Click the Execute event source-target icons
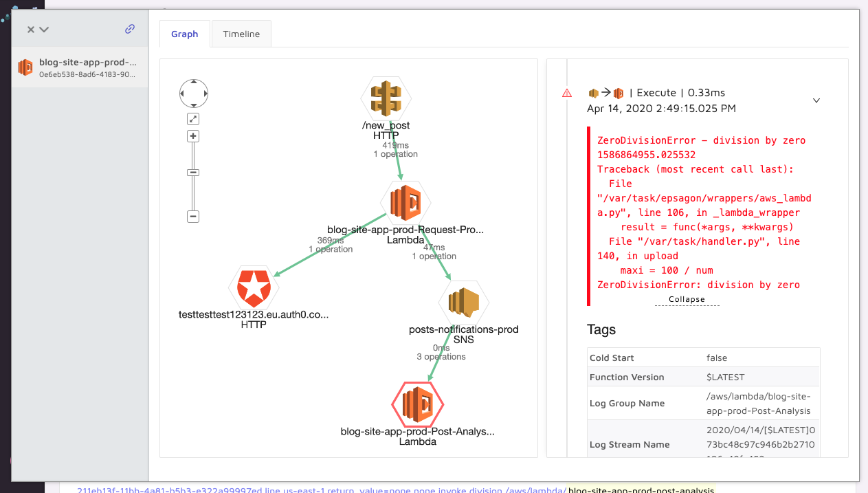The width and height of the screenshot is (868, 493). point(606,93)
